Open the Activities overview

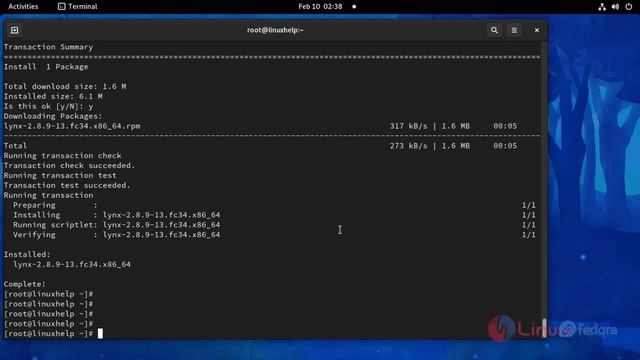click(x=23, y=7)
